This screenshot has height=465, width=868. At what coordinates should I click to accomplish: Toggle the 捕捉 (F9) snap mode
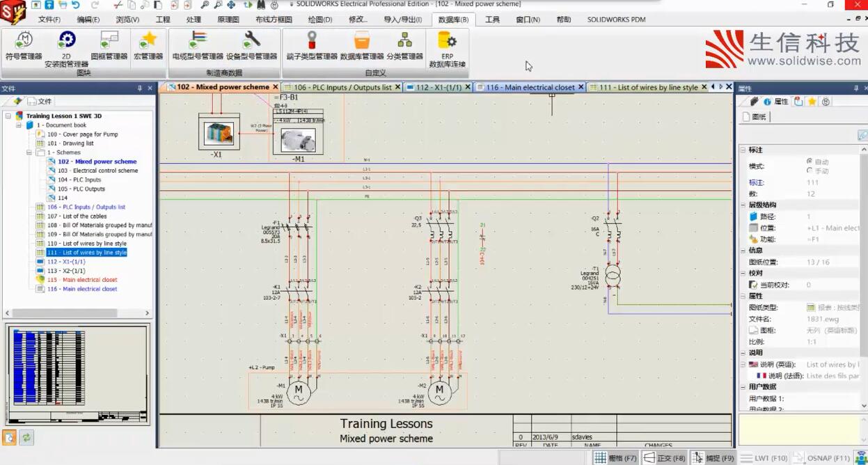coord(713,458)
